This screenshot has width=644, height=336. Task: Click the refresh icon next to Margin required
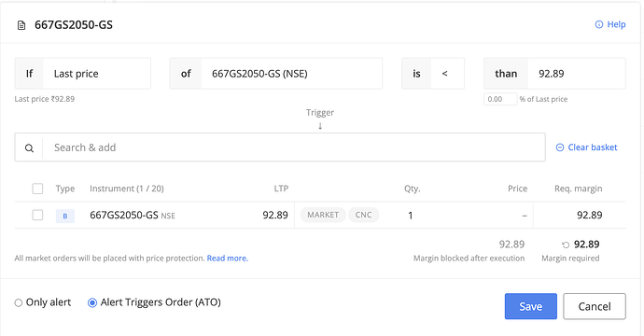click(566, 245)
